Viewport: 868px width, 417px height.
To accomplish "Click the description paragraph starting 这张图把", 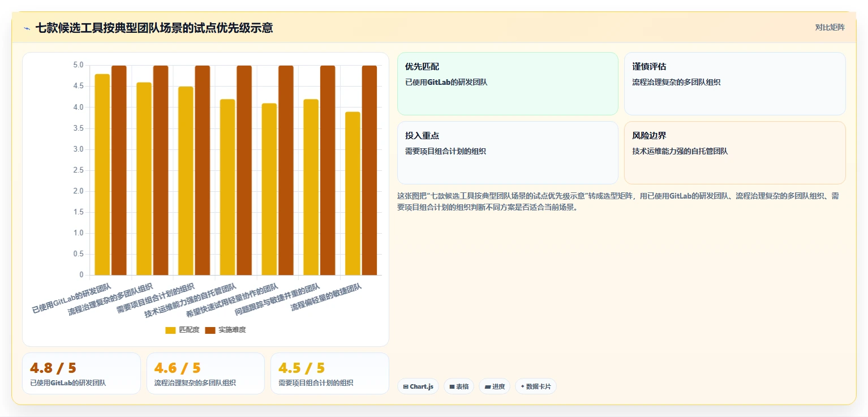I will [x=618, y=201].
